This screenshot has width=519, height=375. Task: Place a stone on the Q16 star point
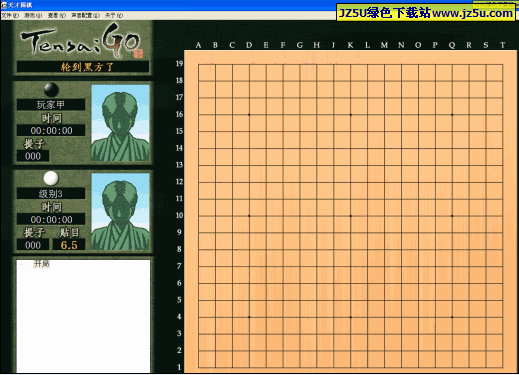point(452,115)
